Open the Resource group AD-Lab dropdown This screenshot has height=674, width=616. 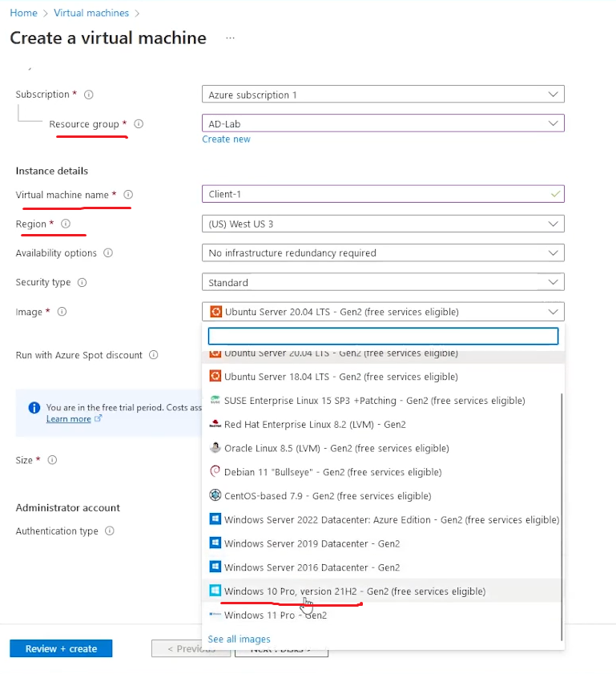pyautogui.click(x=383, y=123)
